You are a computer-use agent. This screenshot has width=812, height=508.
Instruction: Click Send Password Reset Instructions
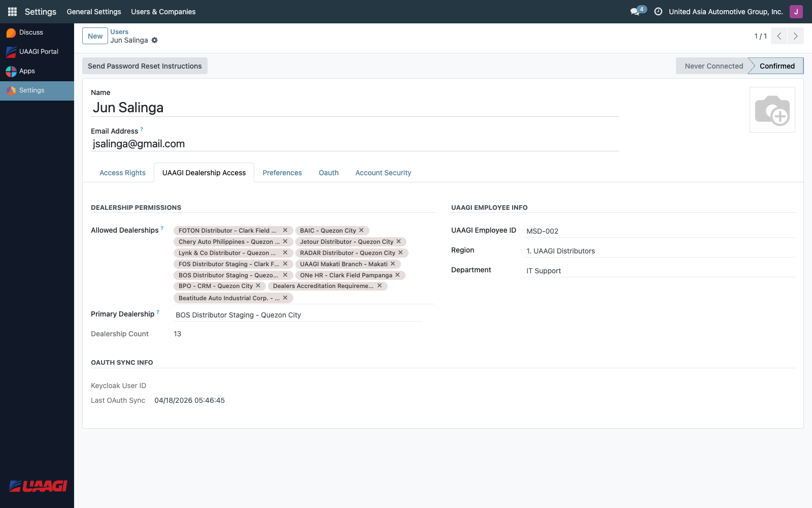click(145, 66)
